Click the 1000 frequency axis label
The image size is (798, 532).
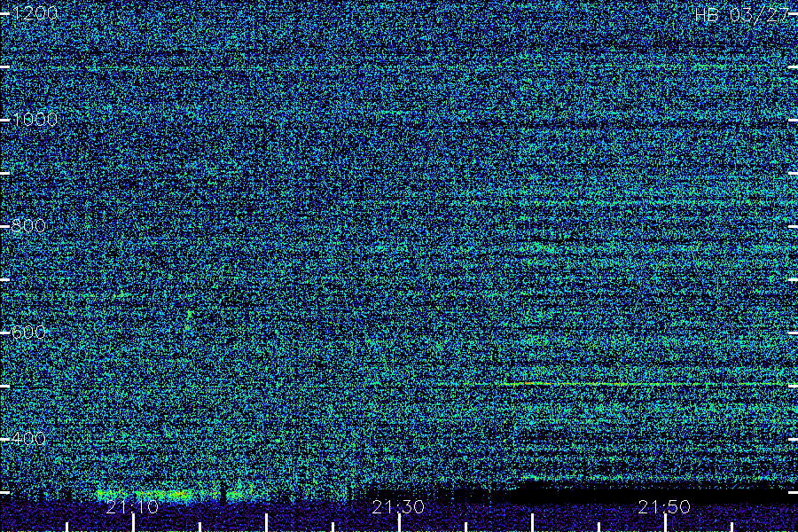coord(35,120)
